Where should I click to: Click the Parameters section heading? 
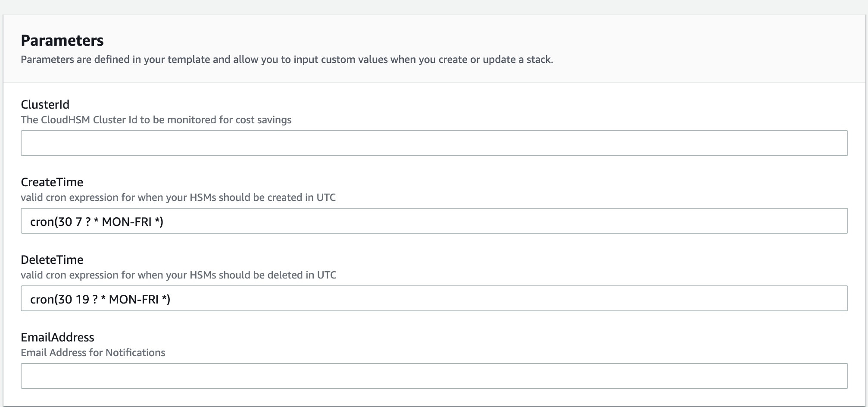click(62, 40)
